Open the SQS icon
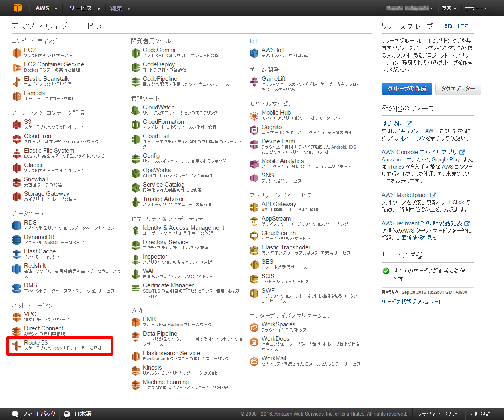 pos(254,279)
